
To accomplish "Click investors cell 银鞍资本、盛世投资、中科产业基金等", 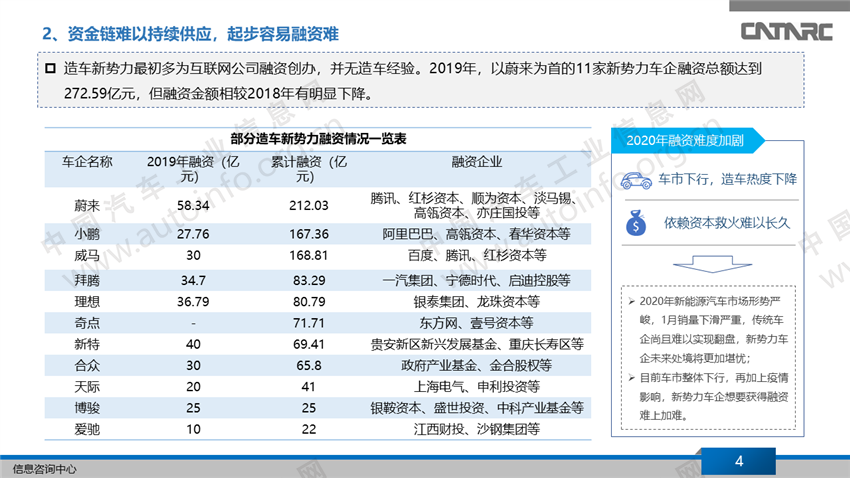I will pyautogui.click(x=476, y=408).
